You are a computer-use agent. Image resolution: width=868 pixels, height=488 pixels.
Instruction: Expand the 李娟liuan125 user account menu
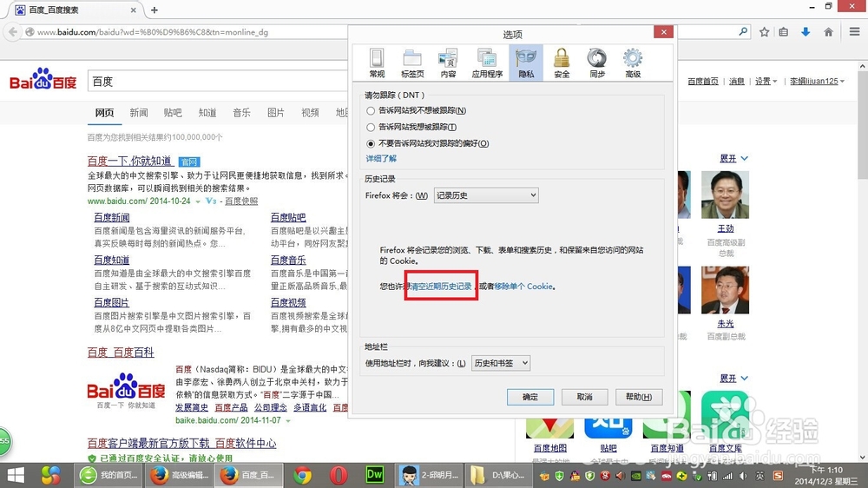point(817,82)
